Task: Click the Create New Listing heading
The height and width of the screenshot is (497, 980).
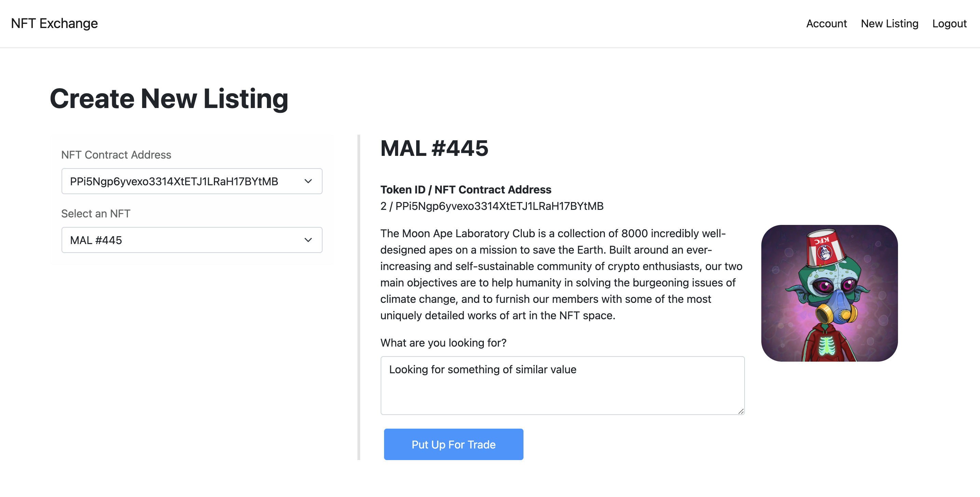Action: tap(169, 98)
